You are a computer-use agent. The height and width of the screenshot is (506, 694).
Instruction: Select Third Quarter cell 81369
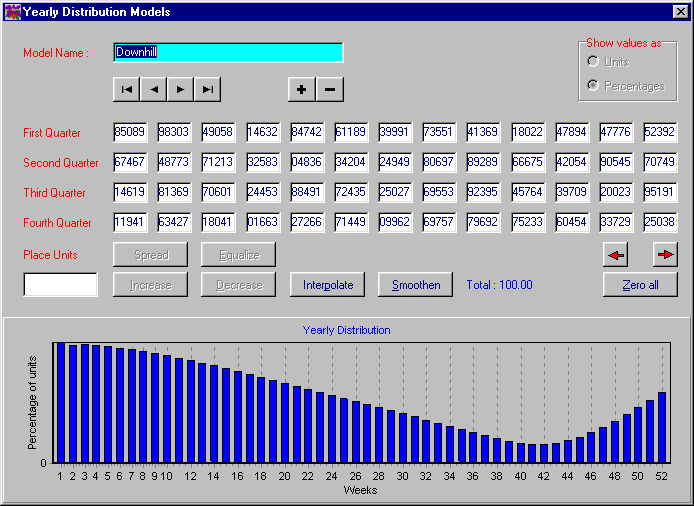(174, 192)
